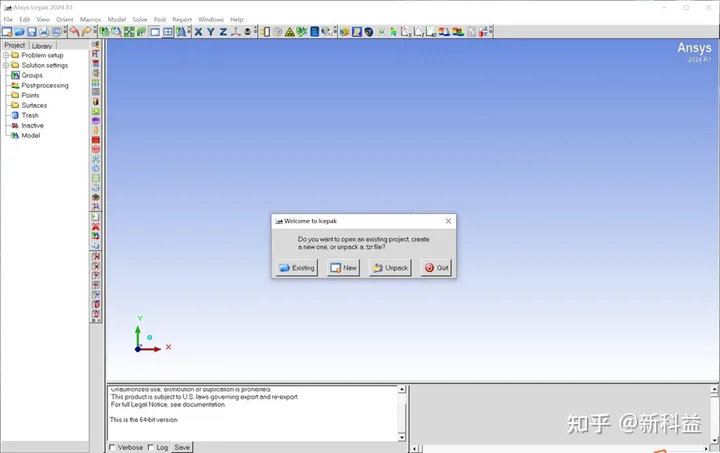Switch to the four viewing windows icon
This screenshot has width=720, height=453.
coord(168,32)
